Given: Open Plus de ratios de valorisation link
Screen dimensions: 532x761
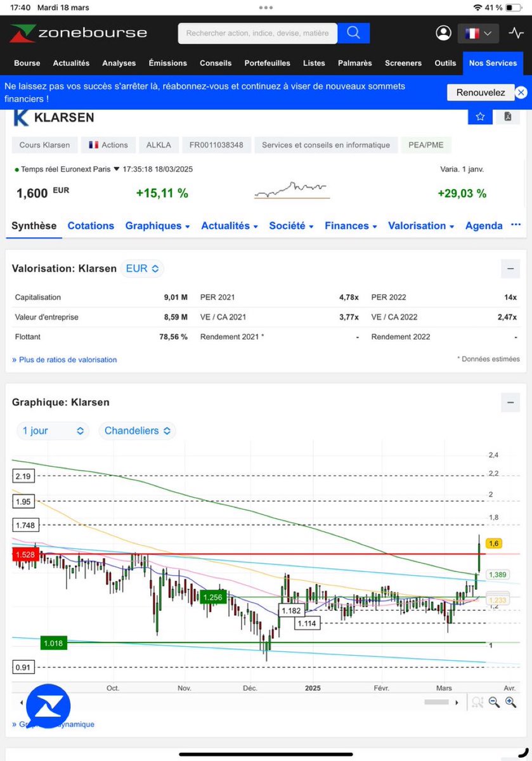Looking at the screenshot, I should point(65,360).
